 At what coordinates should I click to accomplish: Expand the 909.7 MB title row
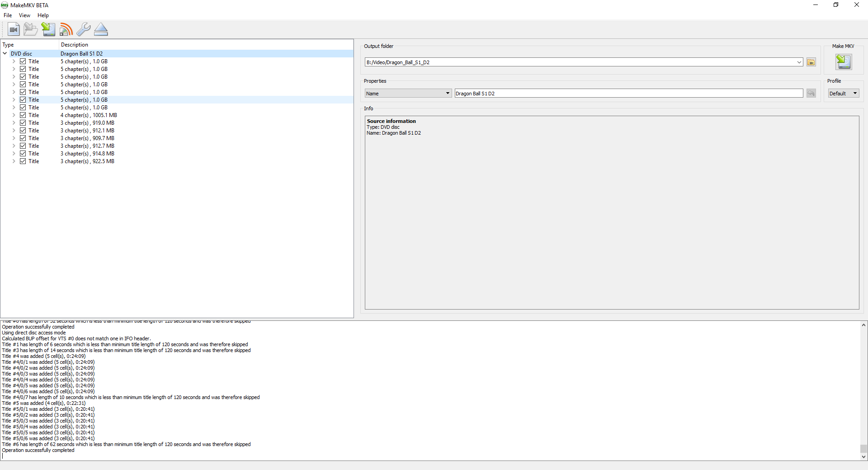coord(14,138)
